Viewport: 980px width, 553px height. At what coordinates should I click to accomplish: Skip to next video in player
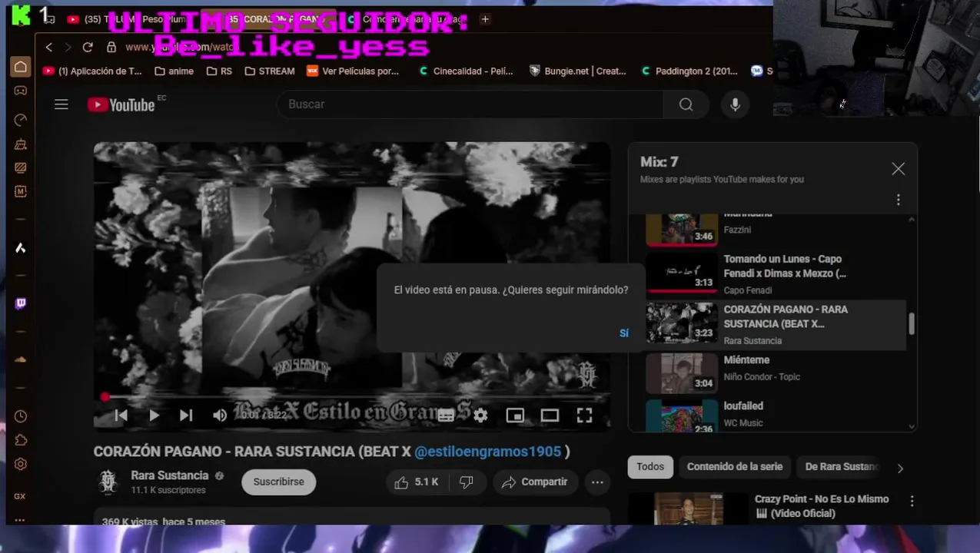[x=186, y=416]
